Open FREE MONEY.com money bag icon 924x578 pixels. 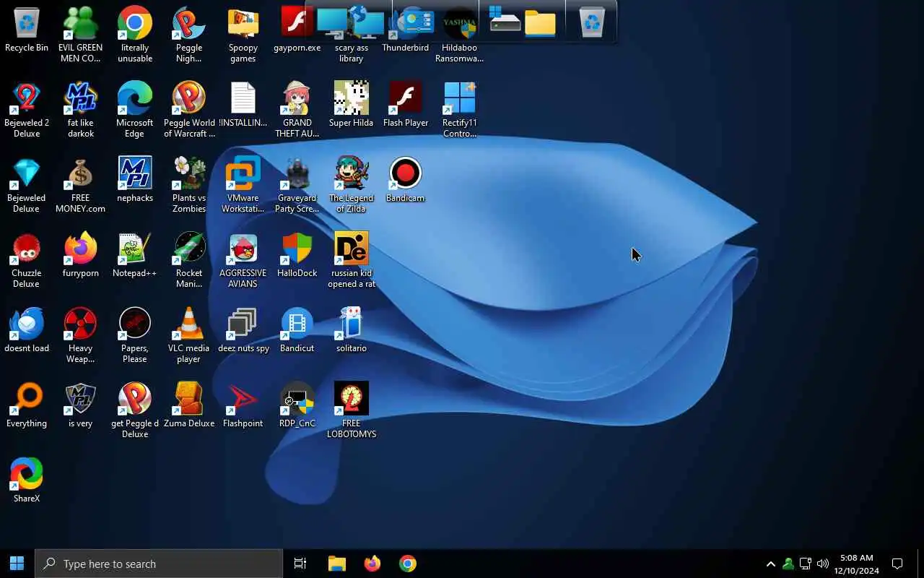[x=80, y=184]
